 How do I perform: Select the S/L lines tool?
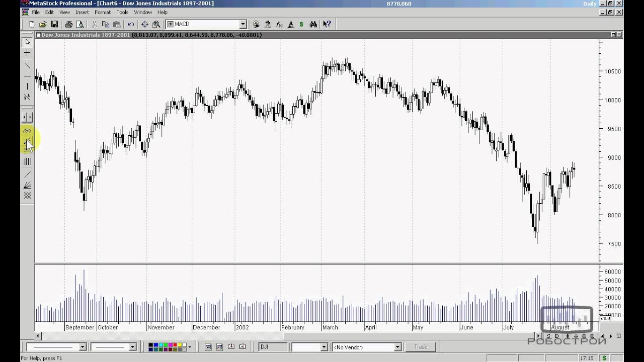(x=27, y=97)
